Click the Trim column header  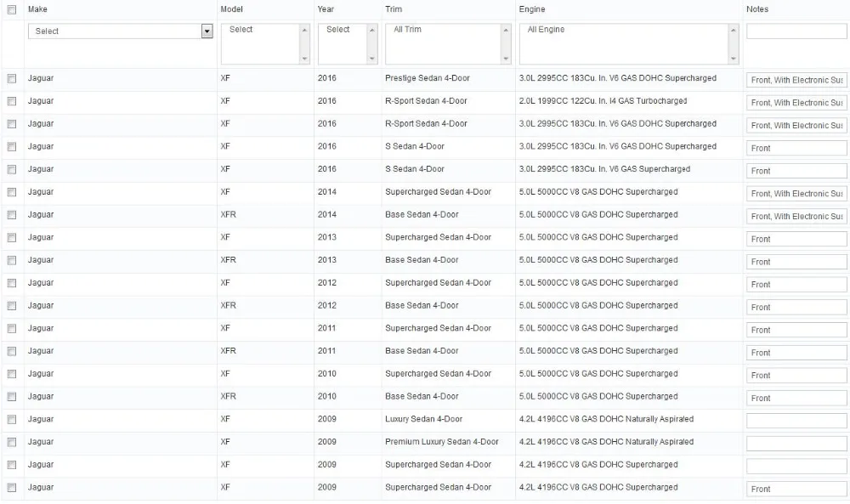394,9
